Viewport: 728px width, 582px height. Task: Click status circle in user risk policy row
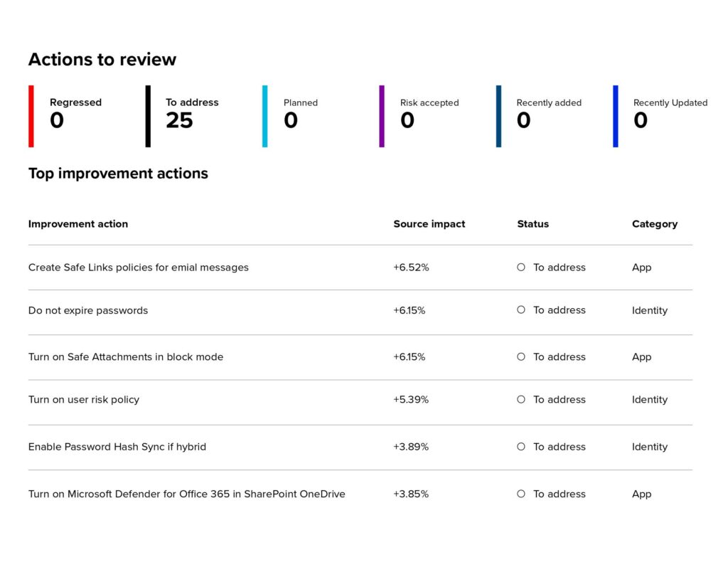coord(521,399)
